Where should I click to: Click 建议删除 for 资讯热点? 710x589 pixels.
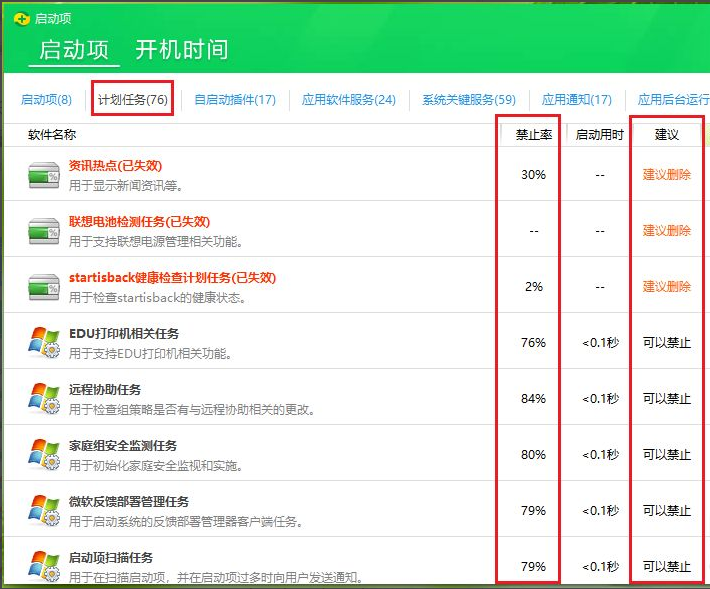coord(666,175)
